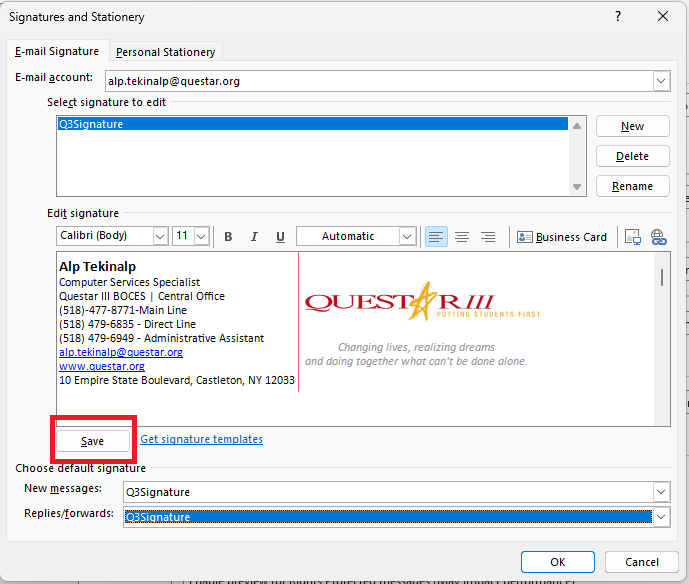Toggle bold formatting in signature editor

pyautogui.click(x=228, y=237)
